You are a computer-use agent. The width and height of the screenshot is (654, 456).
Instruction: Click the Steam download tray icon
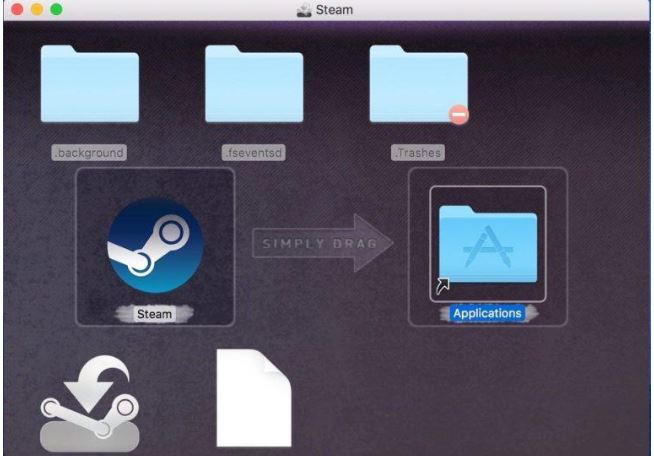pos(90,410)
